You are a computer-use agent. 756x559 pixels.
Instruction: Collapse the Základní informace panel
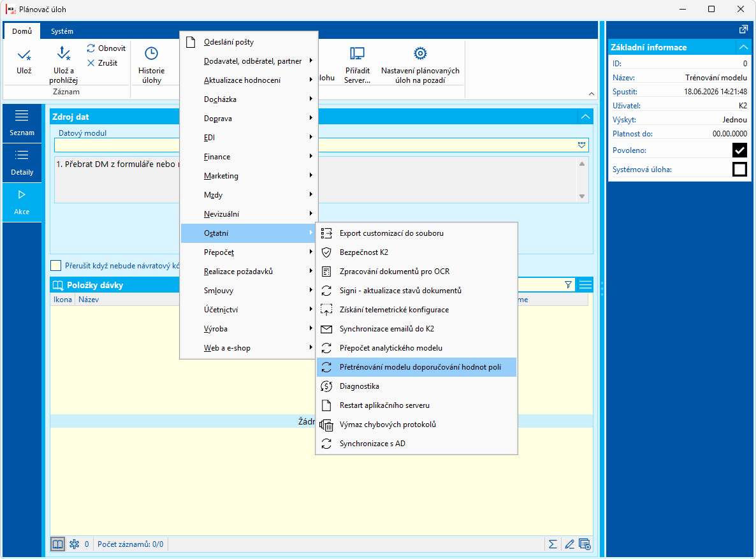point(743,47)
